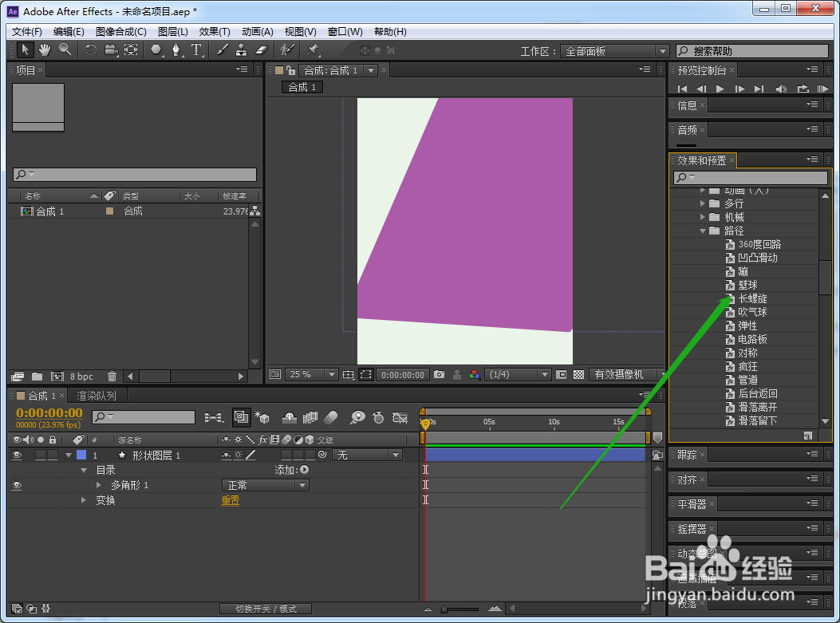Expand the 机械 presets folder
Image resolution: width=840 pixels, height=623 pixels.
702,217
